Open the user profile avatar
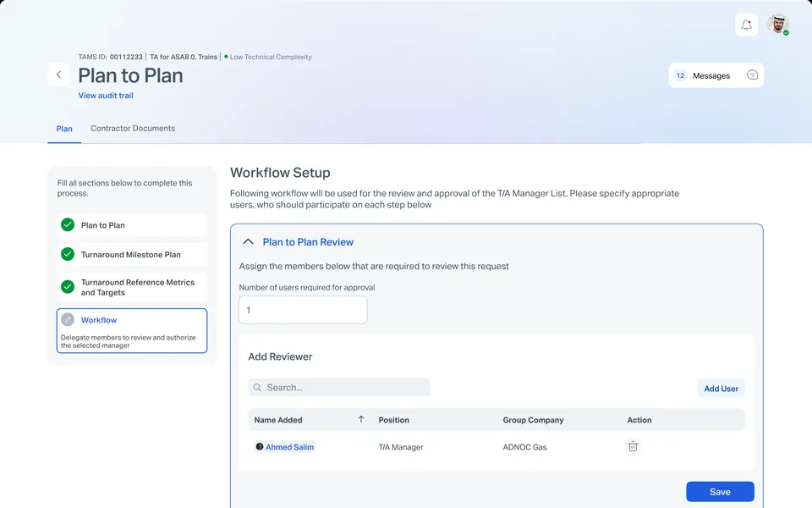812x508 pixels. click(x=778, y=25)
